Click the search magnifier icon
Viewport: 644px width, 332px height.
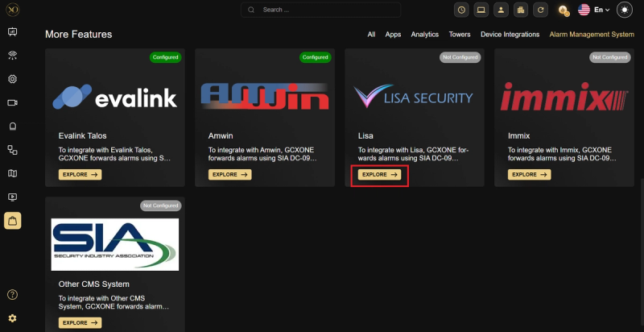tap(251, 10)
